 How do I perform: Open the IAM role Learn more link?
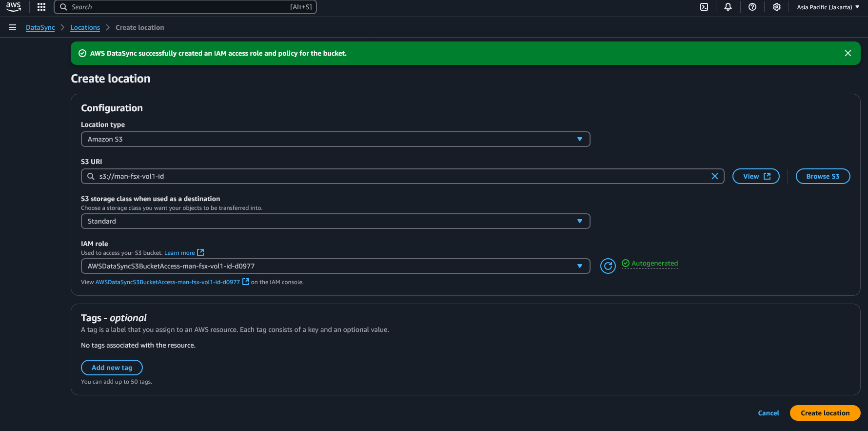point(184,253)
